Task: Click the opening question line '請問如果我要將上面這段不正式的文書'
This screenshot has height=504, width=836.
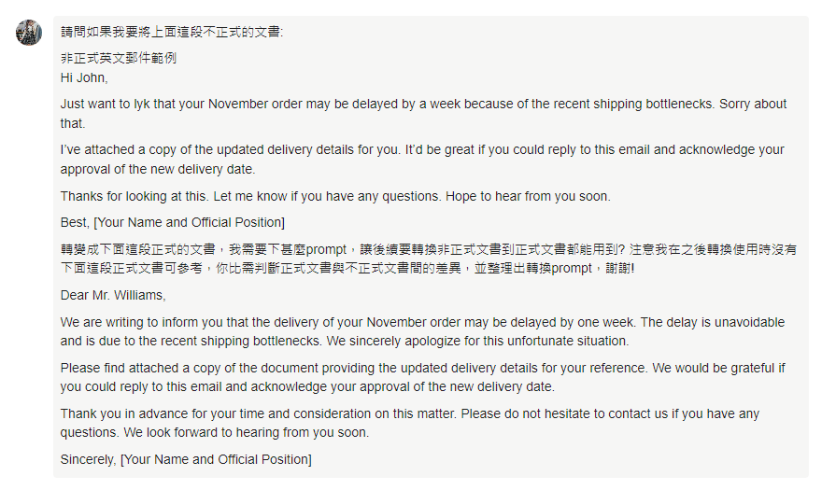Action: 171,32
